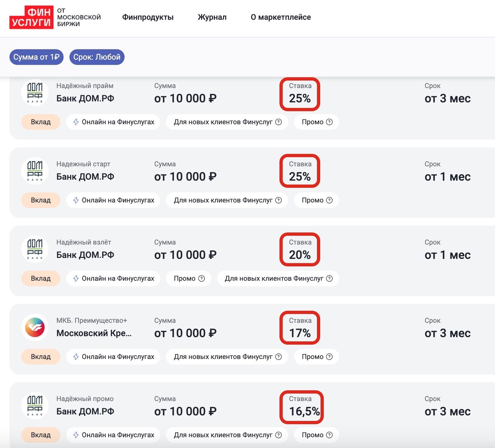Open the Надежный старт deposit title
This screenshot has height=448, width=495.
tap(83, 164)
